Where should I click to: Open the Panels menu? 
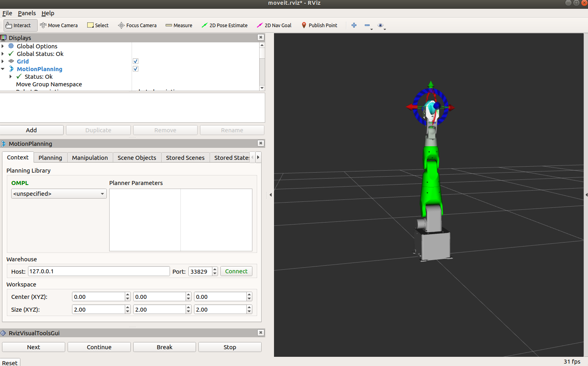tap(27, 13)
